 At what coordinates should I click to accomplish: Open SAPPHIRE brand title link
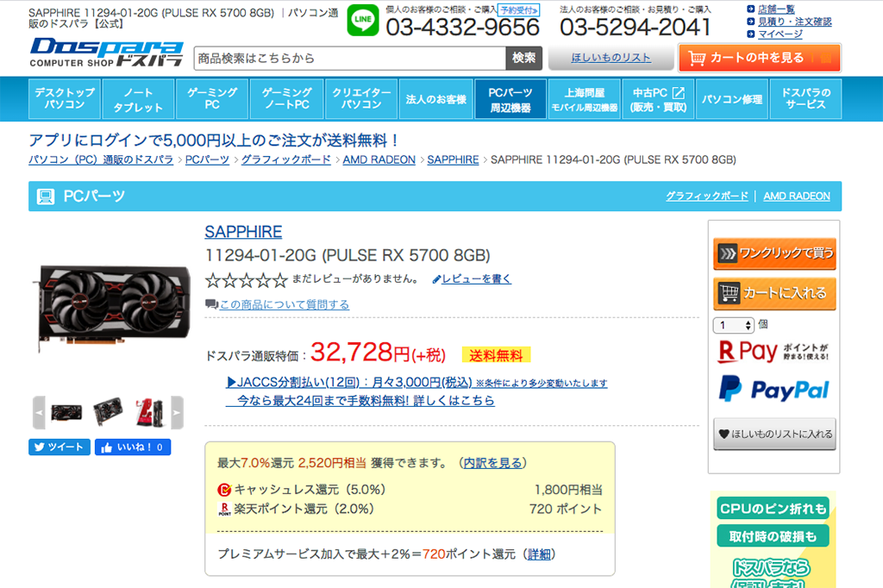pyautogui.click(x=243, y=231)
